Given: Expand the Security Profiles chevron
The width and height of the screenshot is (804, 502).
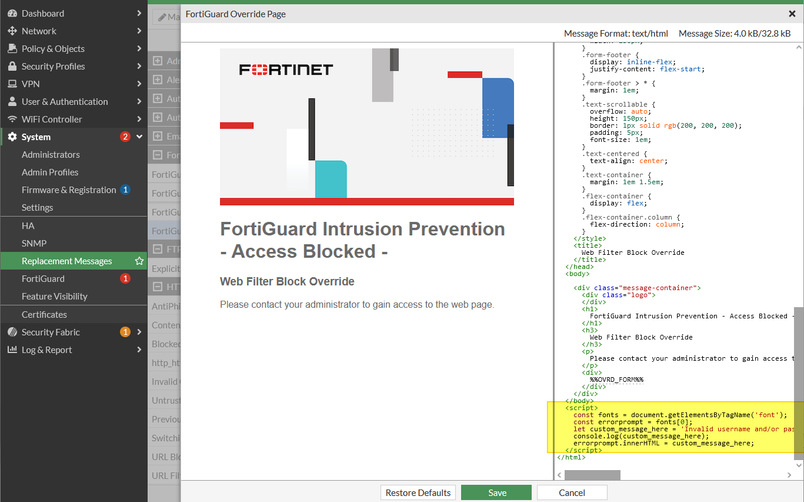Looking at the screenshot, I should (139, 66).
